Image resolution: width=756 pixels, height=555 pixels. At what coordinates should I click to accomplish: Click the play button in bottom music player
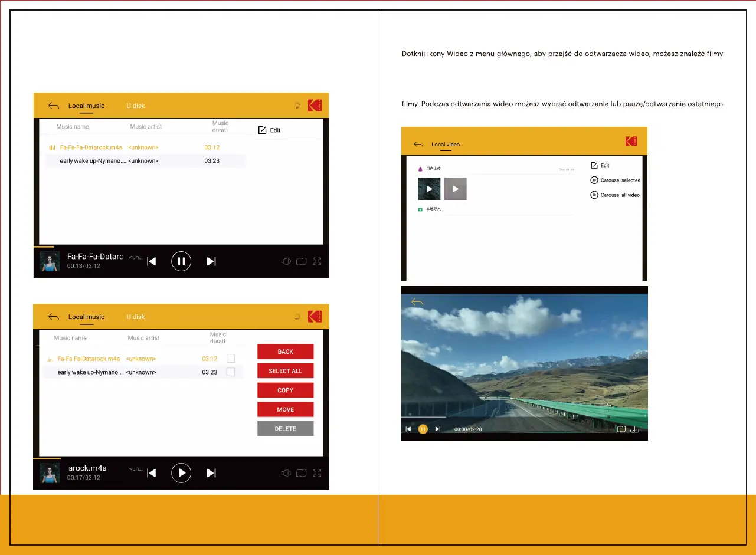[181, 473]
